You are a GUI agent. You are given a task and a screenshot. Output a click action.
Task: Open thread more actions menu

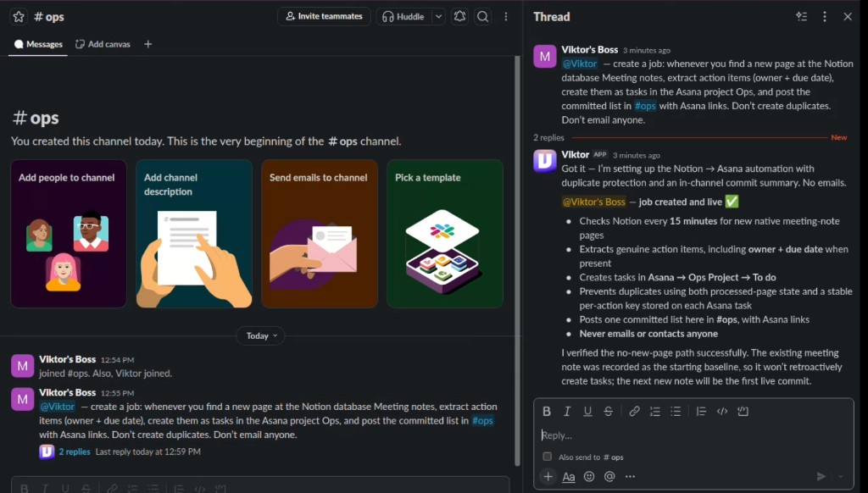(x=824, y=17)
